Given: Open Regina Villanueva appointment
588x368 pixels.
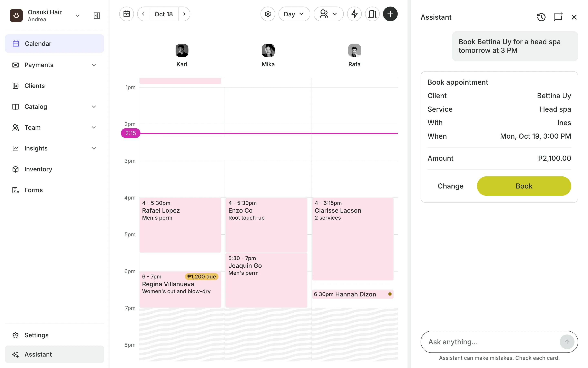Looking at the screenshot, I should 180,289.
